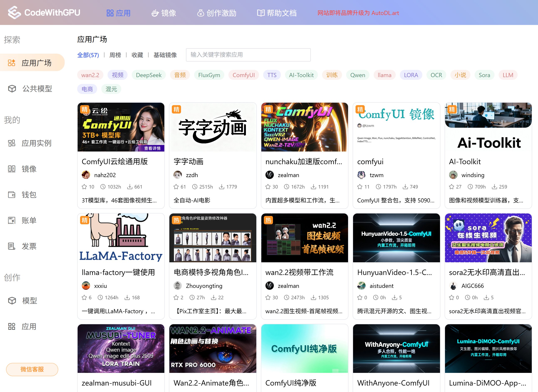
Task: Click the 账单 bill icon
Action: [12, 221]
